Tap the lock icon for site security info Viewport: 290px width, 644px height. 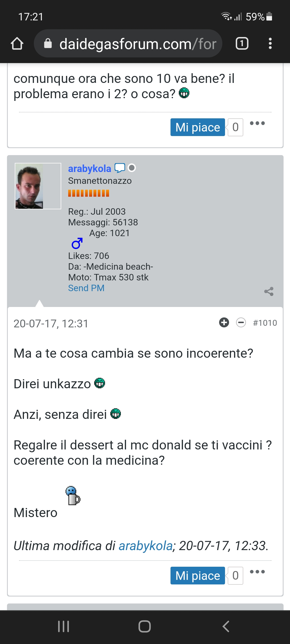point(48,43)
